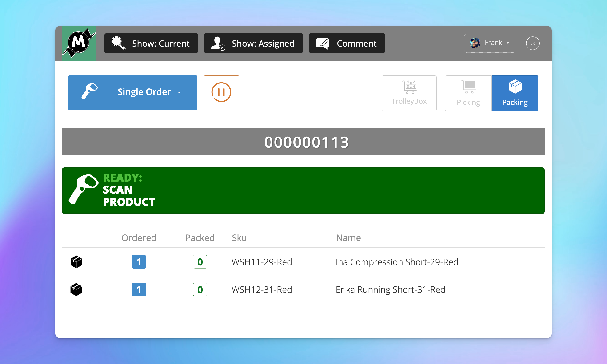Click product name Erika Running Short-31-Red

click(391, 290)
